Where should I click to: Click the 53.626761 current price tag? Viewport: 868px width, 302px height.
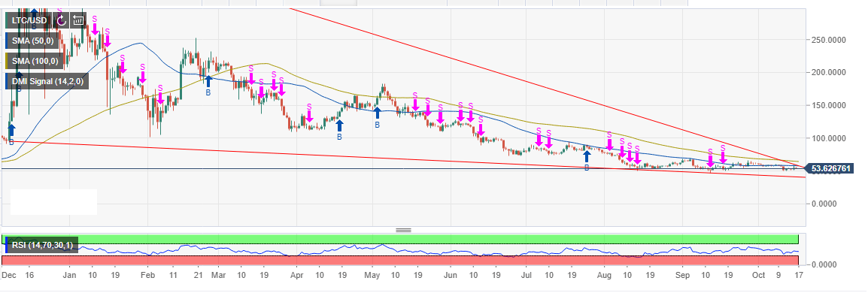point(835,168)
